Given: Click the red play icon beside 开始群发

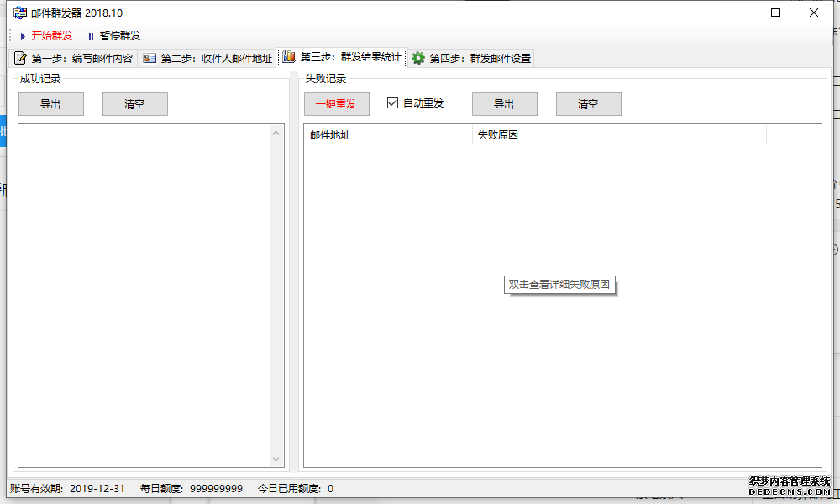Looking at the screenshot, I should click(x=23, y=35).
